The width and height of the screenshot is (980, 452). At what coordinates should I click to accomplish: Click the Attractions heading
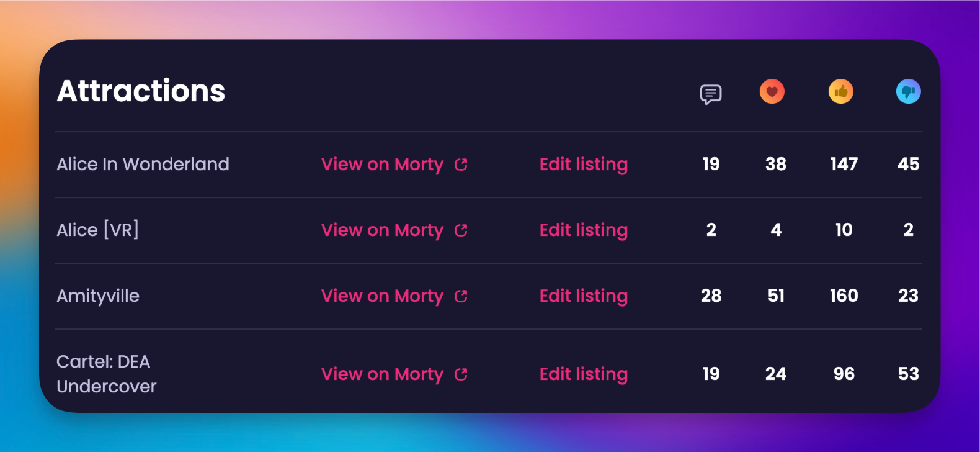pyautogui.click(x=141, y=91)
